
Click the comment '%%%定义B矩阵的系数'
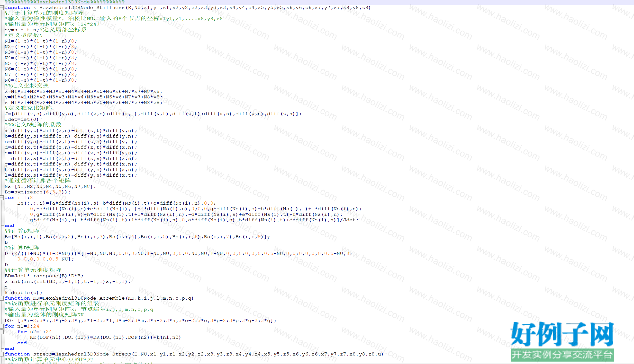click(33, 125)
